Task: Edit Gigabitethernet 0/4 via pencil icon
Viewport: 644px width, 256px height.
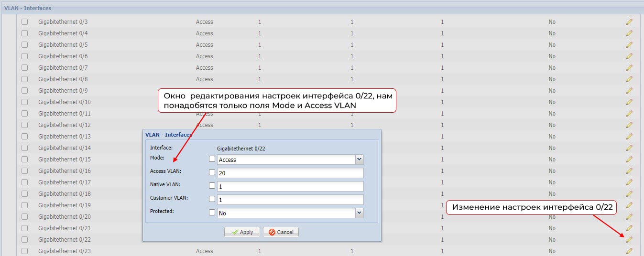Action: (x=629, y=33)
